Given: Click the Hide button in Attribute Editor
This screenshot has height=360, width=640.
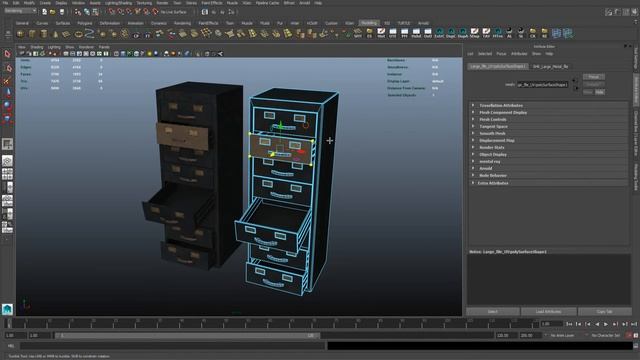Looking at the screenshot, I should pos(599,92).
